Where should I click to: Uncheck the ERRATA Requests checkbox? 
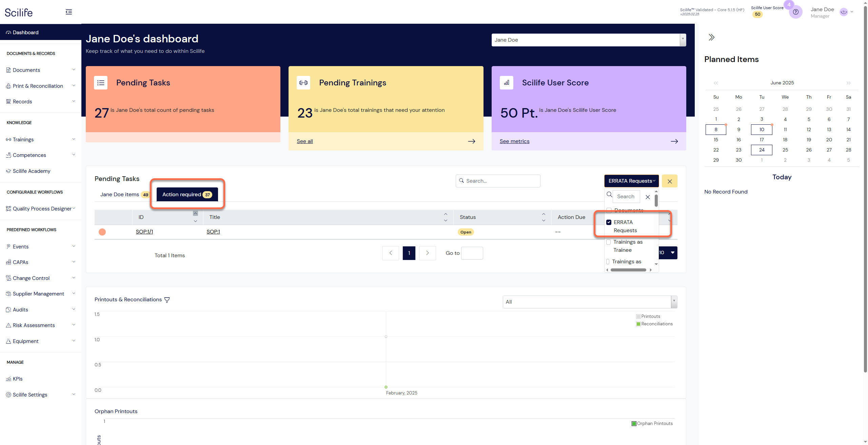609,222
